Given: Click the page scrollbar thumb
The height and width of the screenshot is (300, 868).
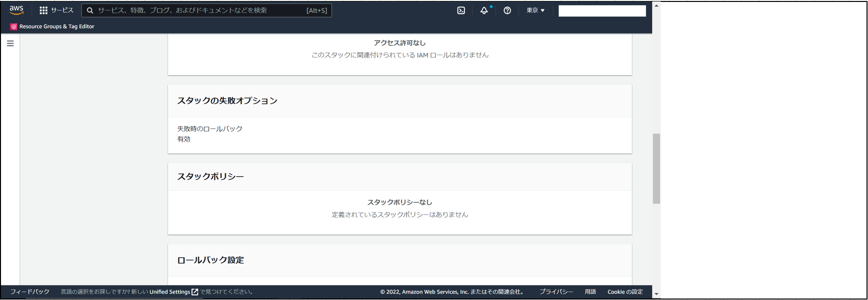Looking at the screenshot, I should (x=656, y=169).
